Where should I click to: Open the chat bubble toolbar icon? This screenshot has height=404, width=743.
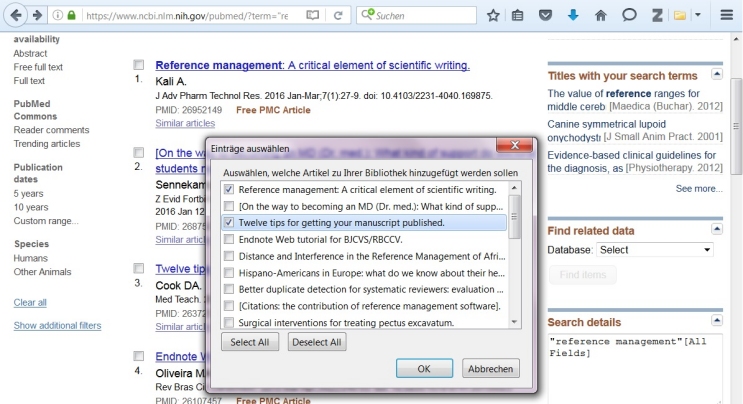coord(629,15)
